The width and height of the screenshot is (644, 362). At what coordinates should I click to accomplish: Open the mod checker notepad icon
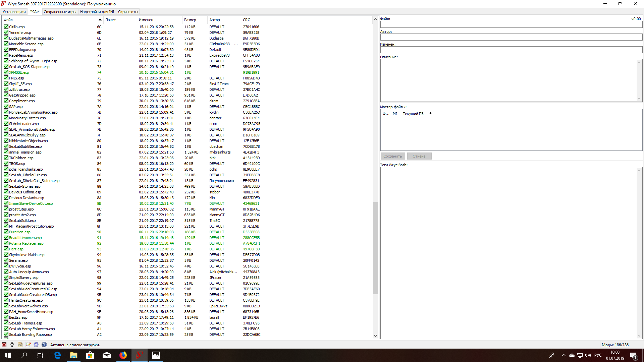click(28, 345)
